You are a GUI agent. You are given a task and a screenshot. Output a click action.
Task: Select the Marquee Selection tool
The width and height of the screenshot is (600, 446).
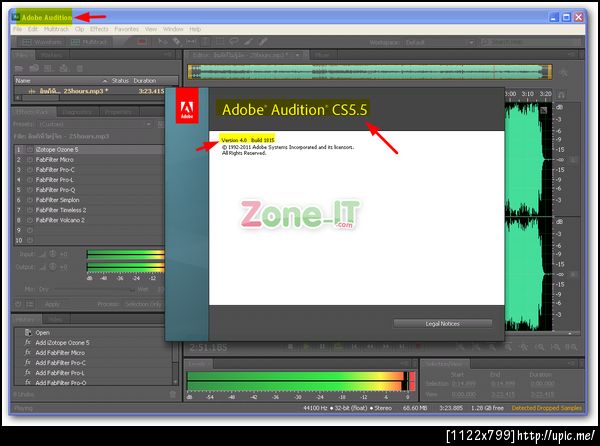tap(220, 42)
